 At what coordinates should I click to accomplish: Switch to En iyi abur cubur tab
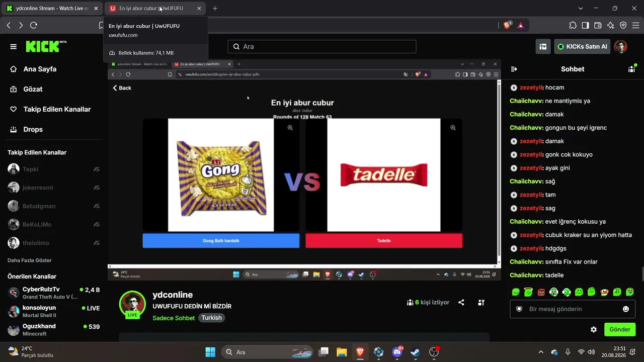point(155,8)
